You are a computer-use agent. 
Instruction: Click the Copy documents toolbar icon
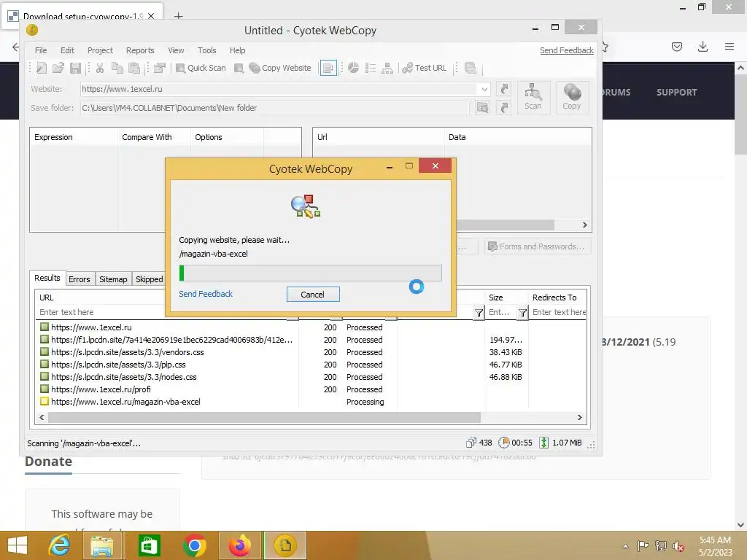(117, 68)
